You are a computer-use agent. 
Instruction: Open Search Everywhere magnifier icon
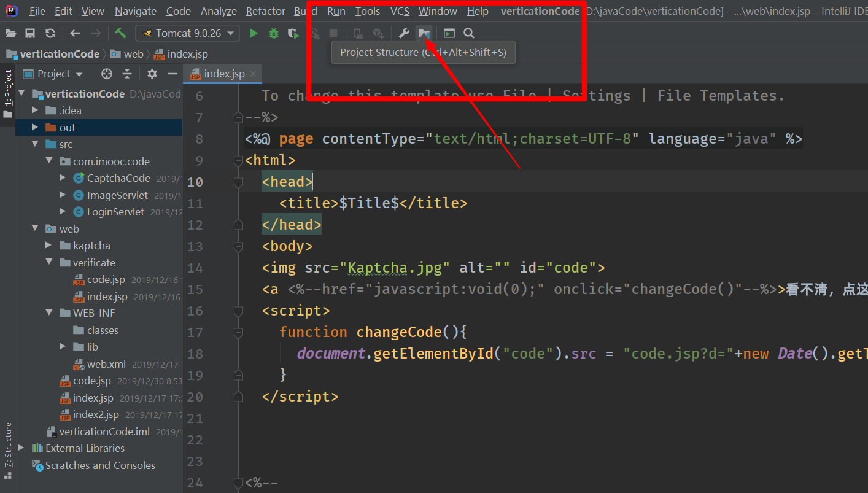[469, 33]
